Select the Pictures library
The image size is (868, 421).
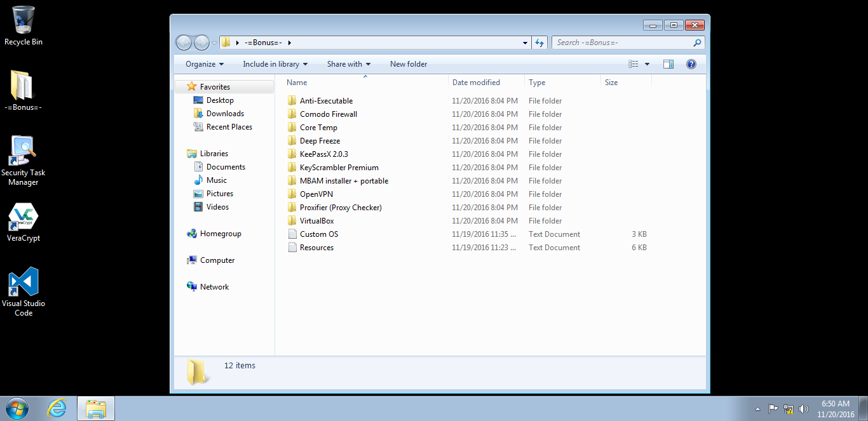click(213, 194)
